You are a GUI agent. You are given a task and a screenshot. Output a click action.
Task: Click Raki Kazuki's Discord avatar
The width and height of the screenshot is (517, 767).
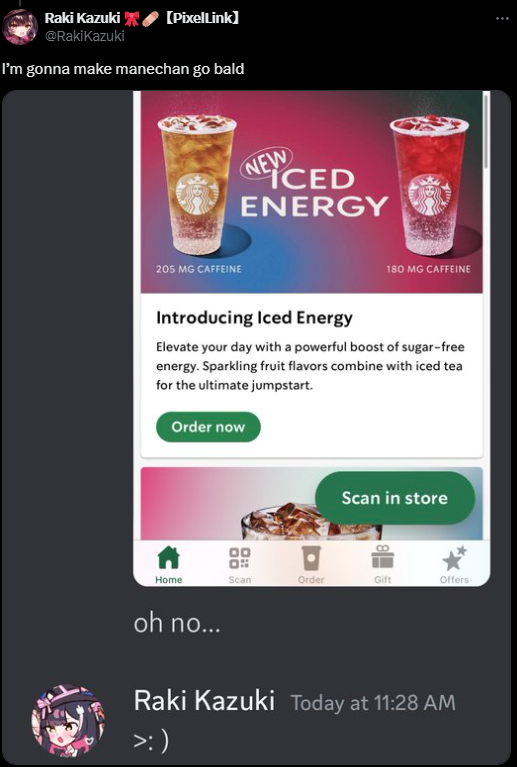pyautogui.click(x=68, y=720)
